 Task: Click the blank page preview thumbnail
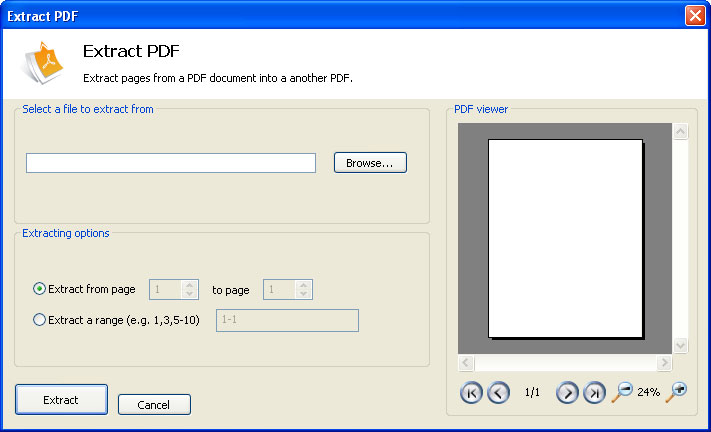[x=565, y=238]
